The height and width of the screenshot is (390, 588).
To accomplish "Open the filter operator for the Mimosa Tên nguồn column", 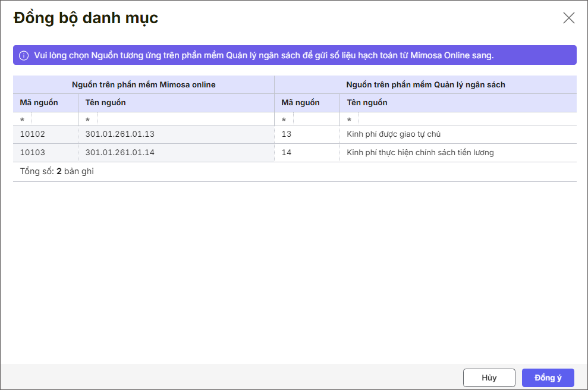I will coord(88,119).
